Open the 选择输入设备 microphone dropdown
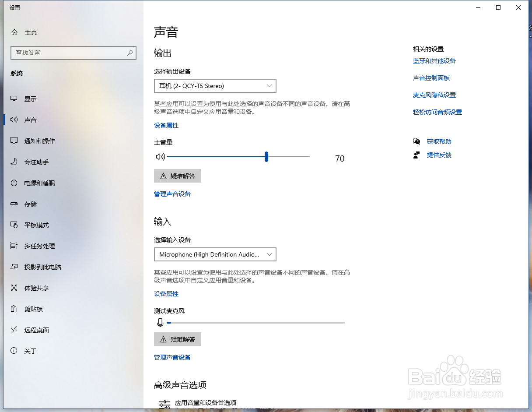 (215, 254)
